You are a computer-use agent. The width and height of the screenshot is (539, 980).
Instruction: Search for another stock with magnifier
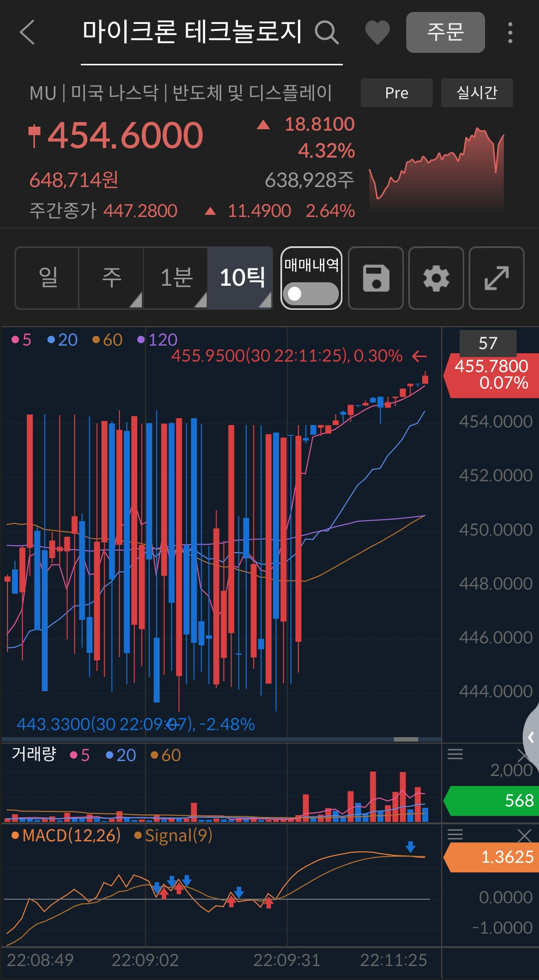click(x=327, y=32)
